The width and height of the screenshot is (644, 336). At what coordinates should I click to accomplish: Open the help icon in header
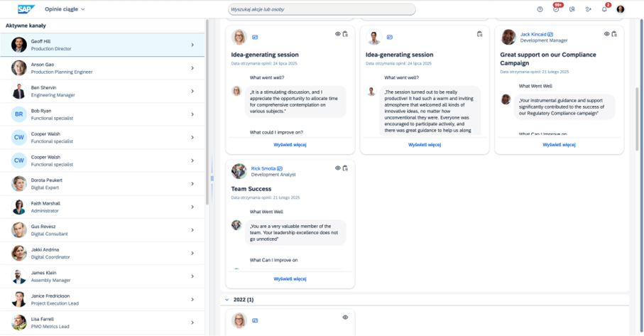[540, 9]
